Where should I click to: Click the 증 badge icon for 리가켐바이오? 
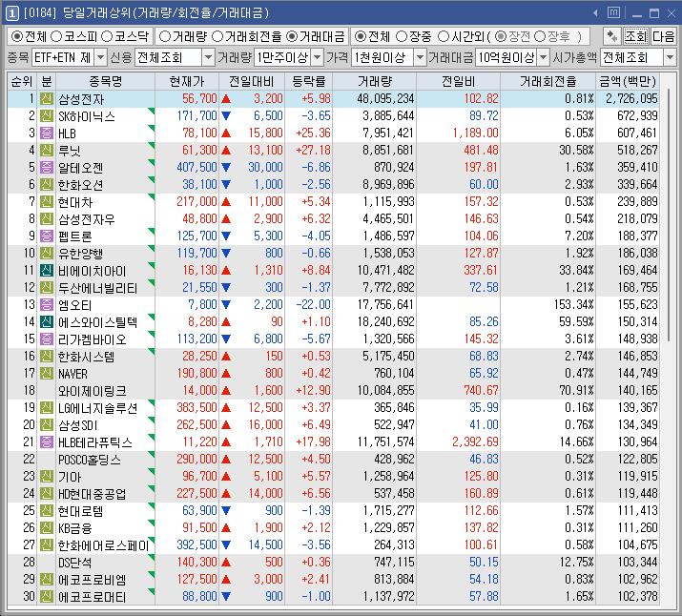[47, 339]
